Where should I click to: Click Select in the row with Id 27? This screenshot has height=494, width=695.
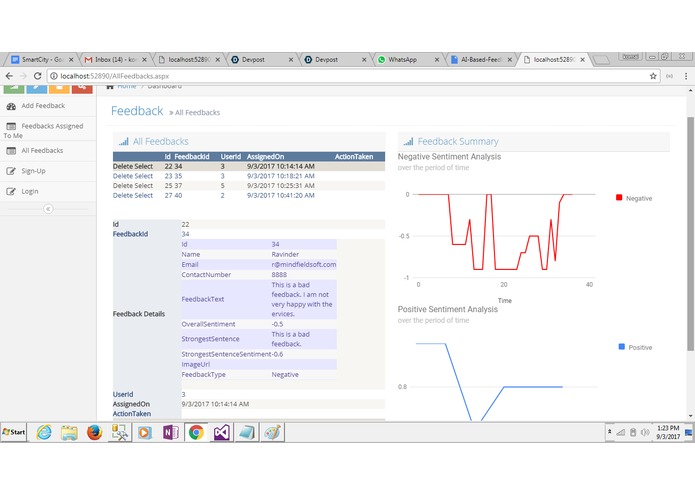click(143, 196)
